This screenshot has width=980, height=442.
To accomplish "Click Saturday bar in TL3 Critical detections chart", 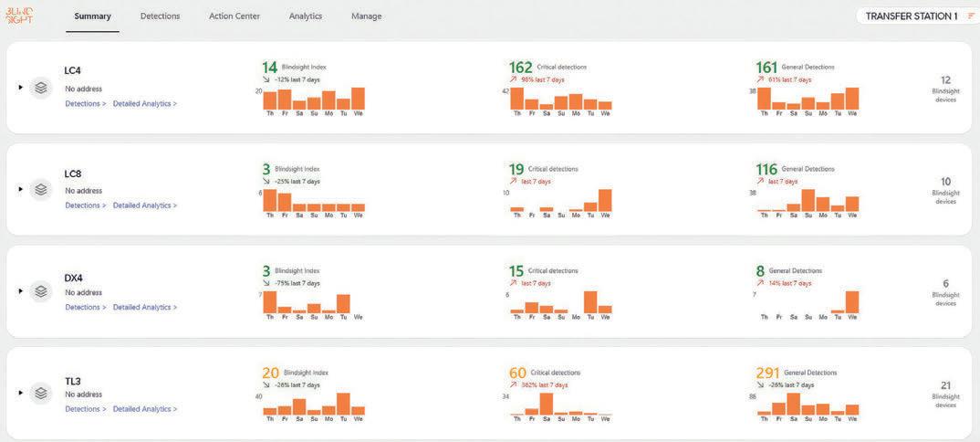I will 547,404.
